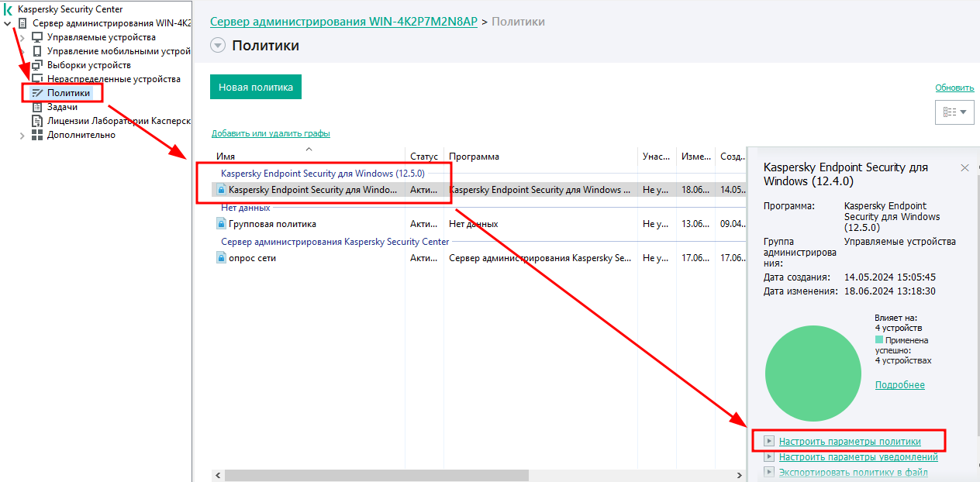Select Управляемые устройства in the console tree
Viewport: 980px width, 482px height.
click(x=101, y=37)
